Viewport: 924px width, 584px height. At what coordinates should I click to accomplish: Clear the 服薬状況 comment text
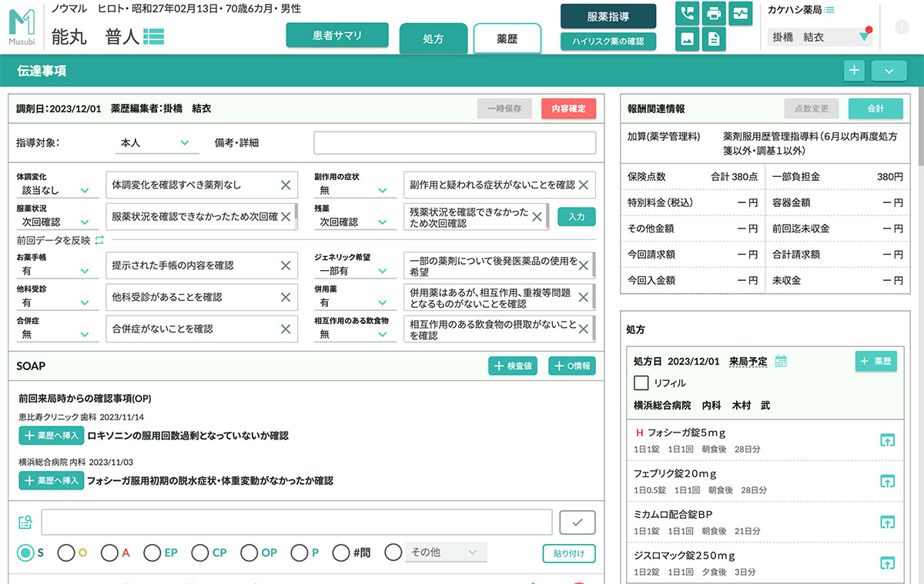click(286, 216)
